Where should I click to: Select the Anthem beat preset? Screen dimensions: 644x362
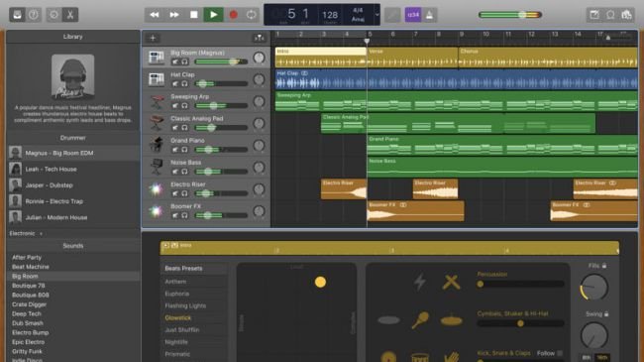[x=193, y=282]
